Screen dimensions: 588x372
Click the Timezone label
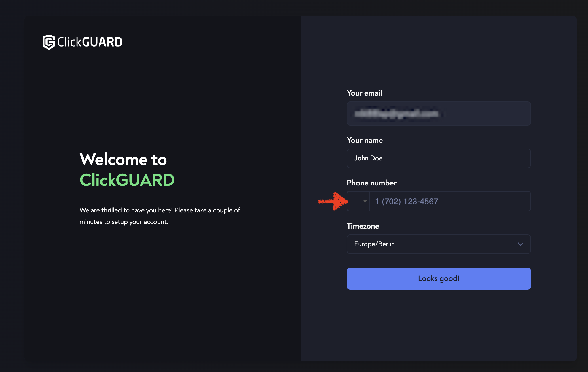[x=363, y=226]
